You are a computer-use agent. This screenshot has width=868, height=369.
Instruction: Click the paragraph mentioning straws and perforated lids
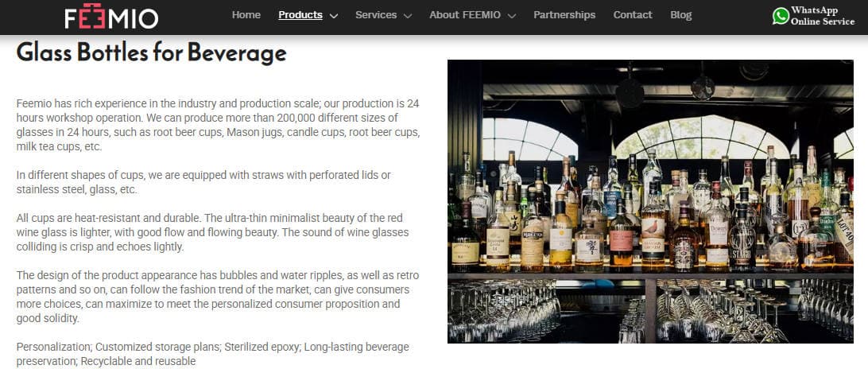[203, 182]
